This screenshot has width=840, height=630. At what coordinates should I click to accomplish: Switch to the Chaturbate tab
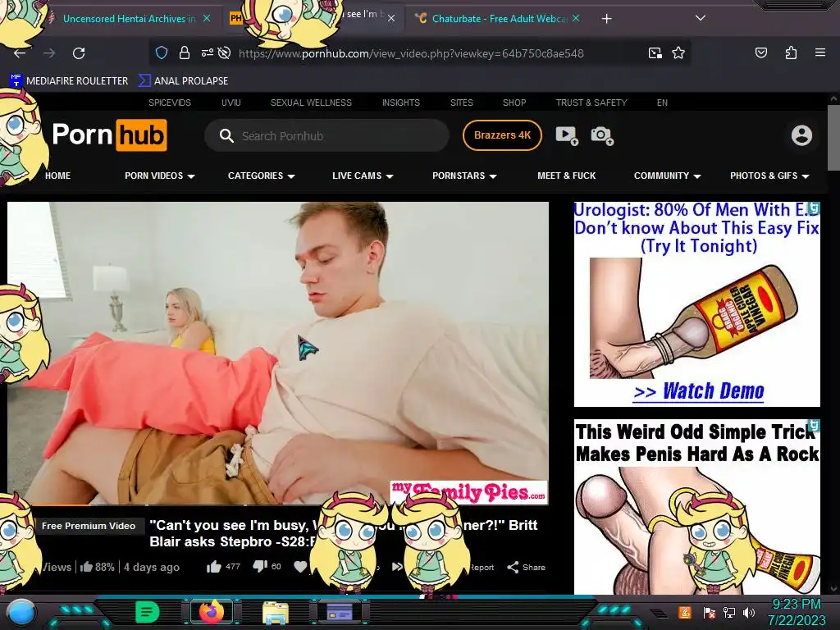pos(498,19)
